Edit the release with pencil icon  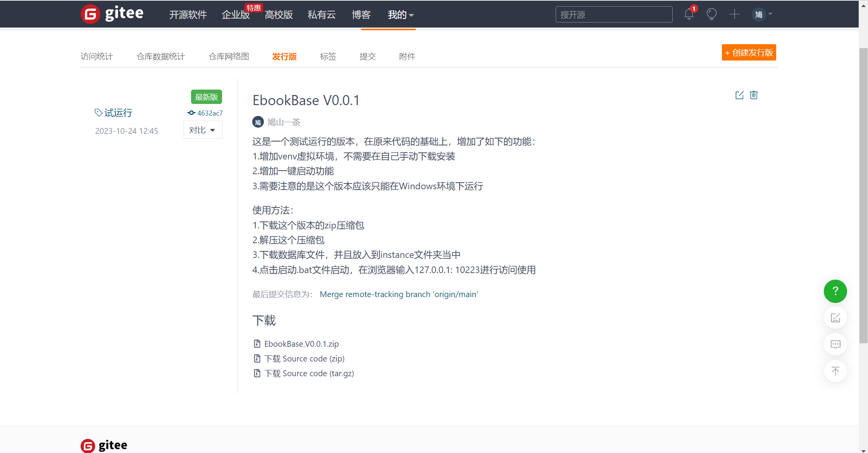pyautogui.click(x=739, y=95)
